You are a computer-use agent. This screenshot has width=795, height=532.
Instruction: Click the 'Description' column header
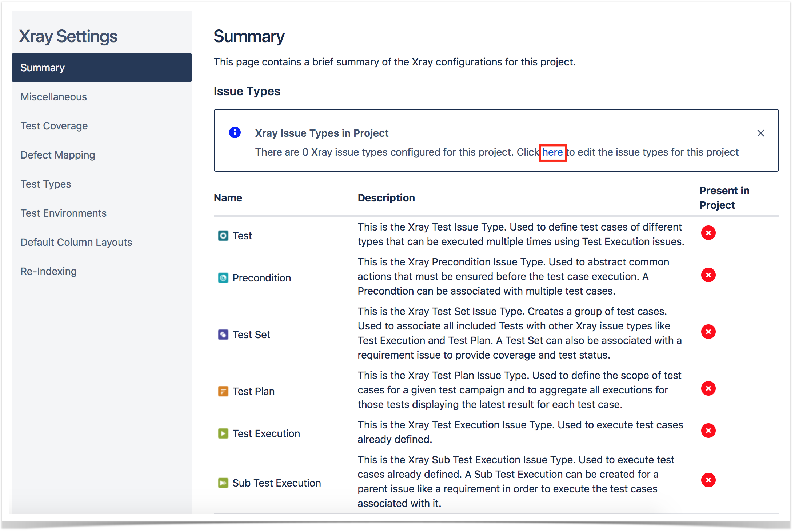pyautogui.click(x=386, y=198)
